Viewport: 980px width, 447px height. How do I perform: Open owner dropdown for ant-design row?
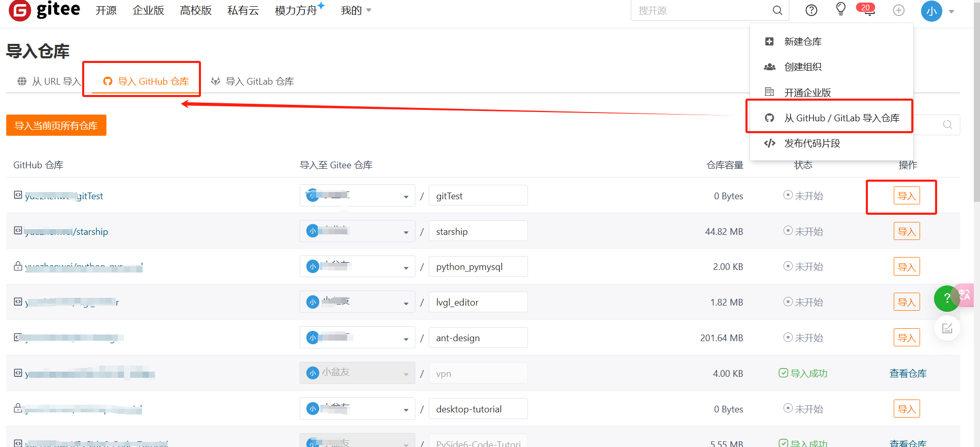(x=357, y=338)
